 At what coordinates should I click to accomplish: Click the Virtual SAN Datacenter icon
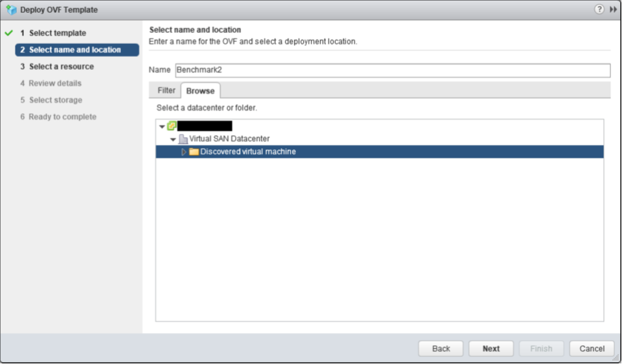pos(183,139)
